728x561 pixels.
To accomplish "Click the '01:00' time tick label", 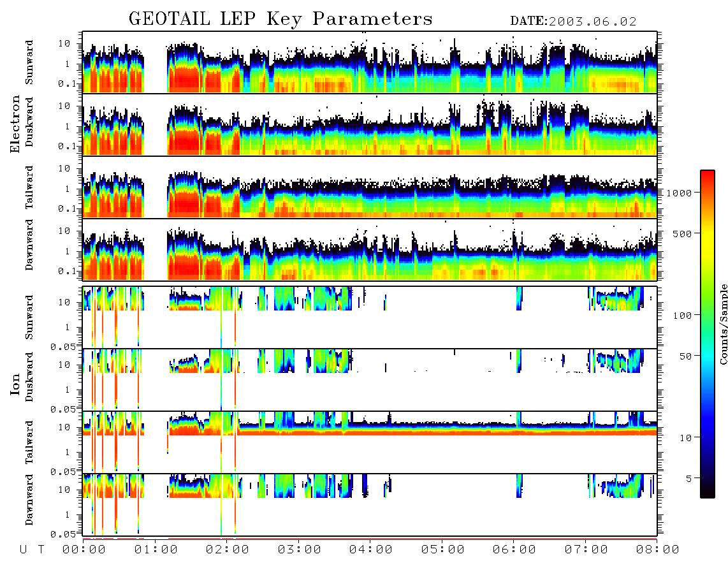I will [156, 550].
